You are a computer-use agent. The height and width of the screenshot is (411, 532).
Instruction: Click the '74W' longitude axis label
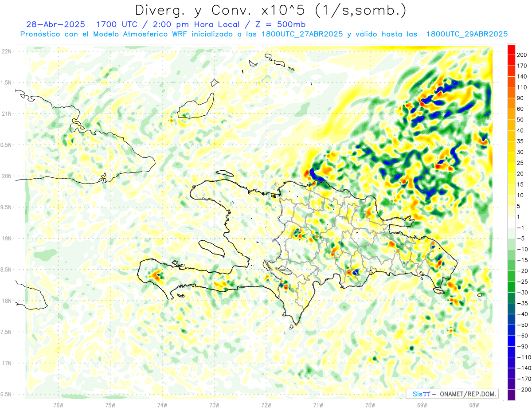pos(162,405)
